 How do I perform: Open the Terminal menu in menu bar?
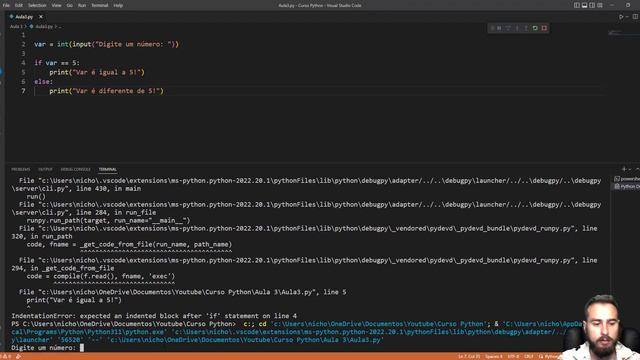point(100,5)
